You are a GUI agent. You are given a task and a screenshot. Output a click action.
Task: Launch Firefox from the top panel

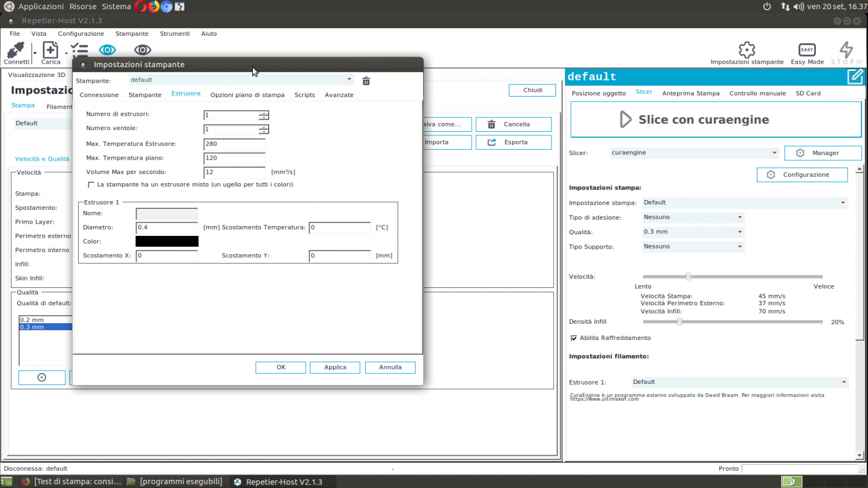(x=154, y=6)
